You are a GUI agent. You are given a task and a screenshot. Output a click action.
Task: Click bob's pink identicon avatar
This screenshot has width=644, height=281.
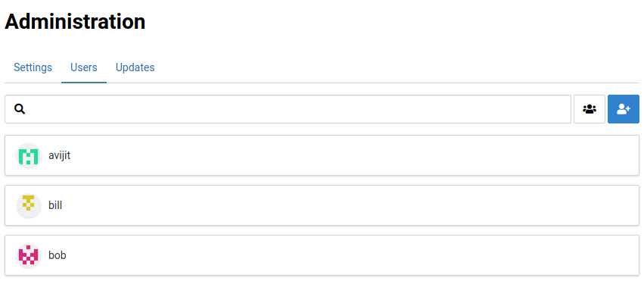click(29, 255)
